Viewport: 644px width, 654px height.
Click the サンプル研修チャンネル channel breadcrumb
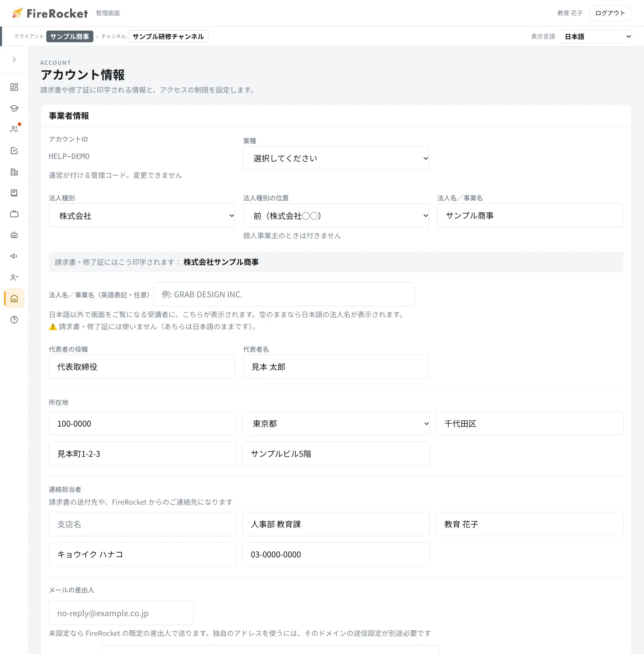tap(168, 36)
